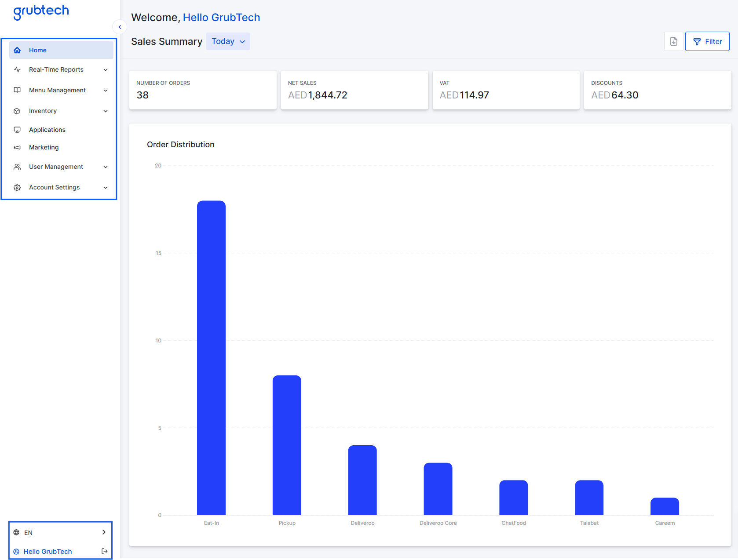738x560 pixels.
Task: Click the Applications monitor icon
Action: pyautogui.click(x=17, y=130)
